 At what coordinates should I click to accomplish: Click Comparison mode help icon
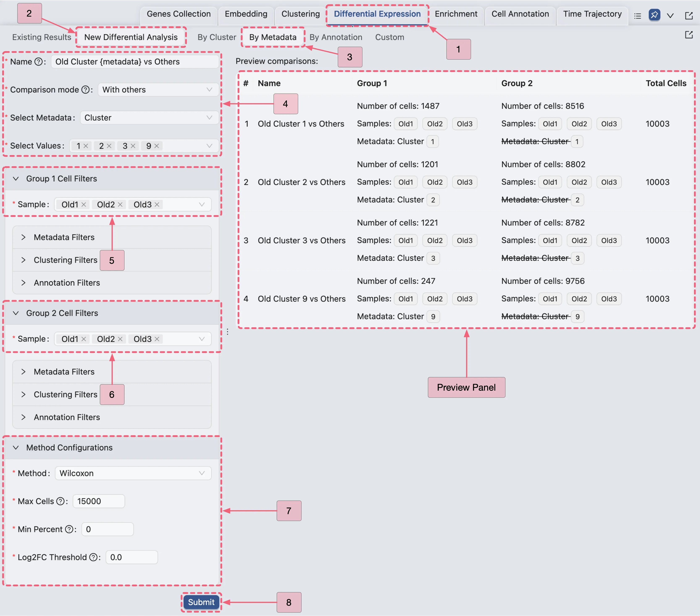pyautogui.click(x=85, y=90)
